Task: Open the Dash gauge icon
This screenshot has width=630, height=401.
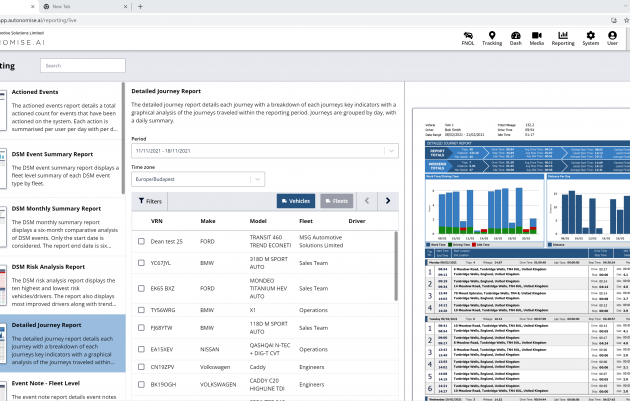Action: (x=515, y=38)
